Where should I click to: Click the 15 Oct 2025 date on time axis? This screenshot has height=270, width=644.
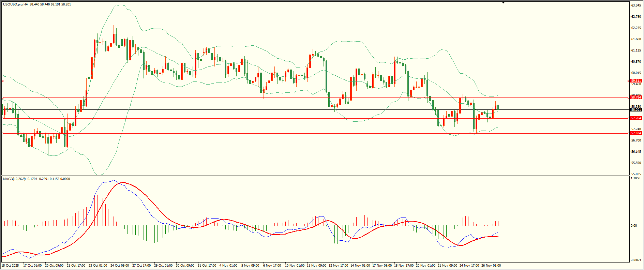pos(10,265)
